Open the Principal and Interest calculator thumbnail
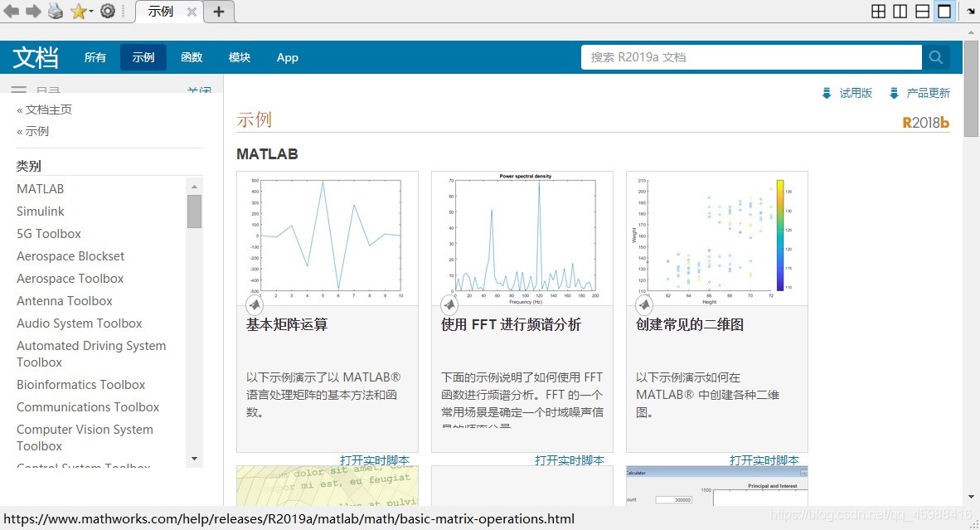The image size is (980, 530). [x=717, y=485]
